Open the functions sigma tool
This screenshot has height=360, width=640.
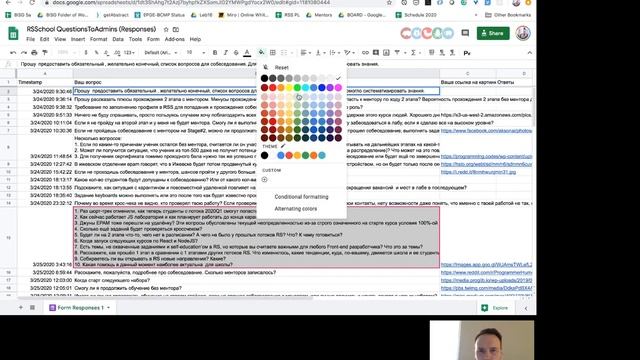click(413, 53)
